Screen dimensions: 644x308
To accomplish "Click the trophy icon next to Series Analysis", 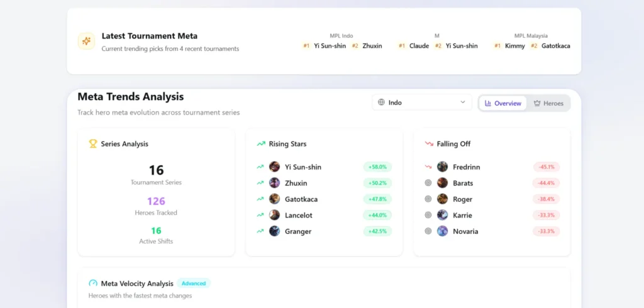I will point(93,144).
